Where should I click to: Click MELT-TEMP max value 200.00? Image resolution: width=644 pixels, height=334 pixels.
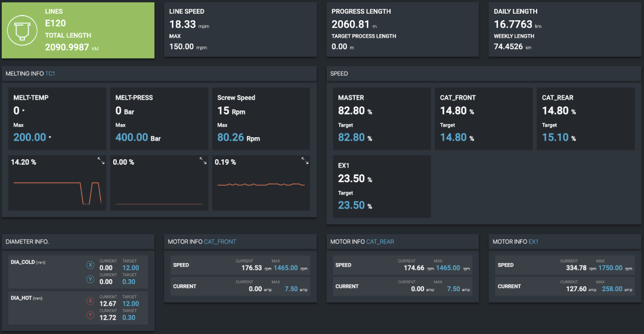pos(32,137)
